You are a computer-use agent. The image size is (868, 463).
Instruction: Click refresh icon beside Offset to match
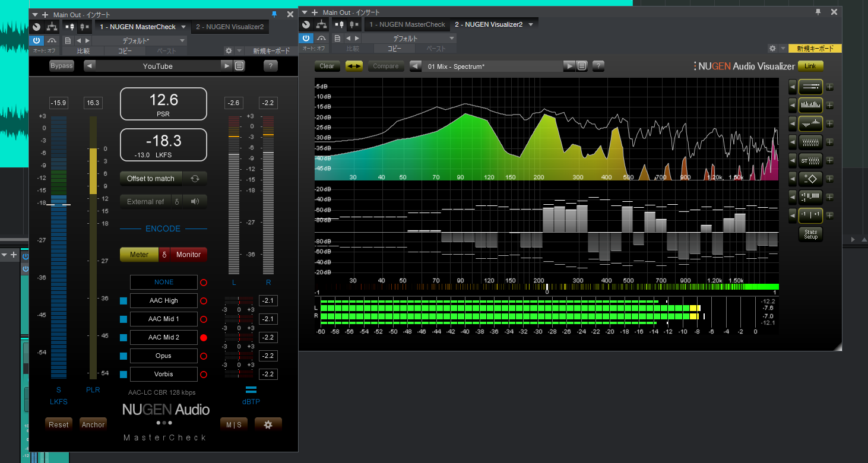click(x=195, y=178)
